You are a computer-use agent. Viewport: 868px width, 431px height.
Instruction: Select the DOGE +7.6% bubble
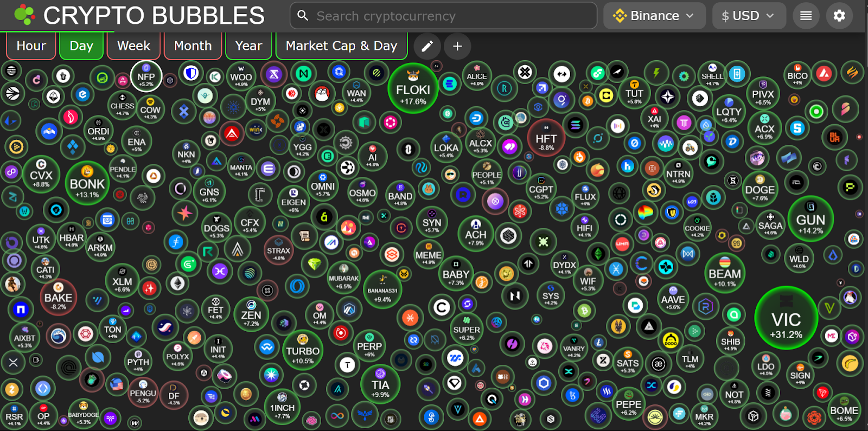pyautogui.click(x=759, y=189)
